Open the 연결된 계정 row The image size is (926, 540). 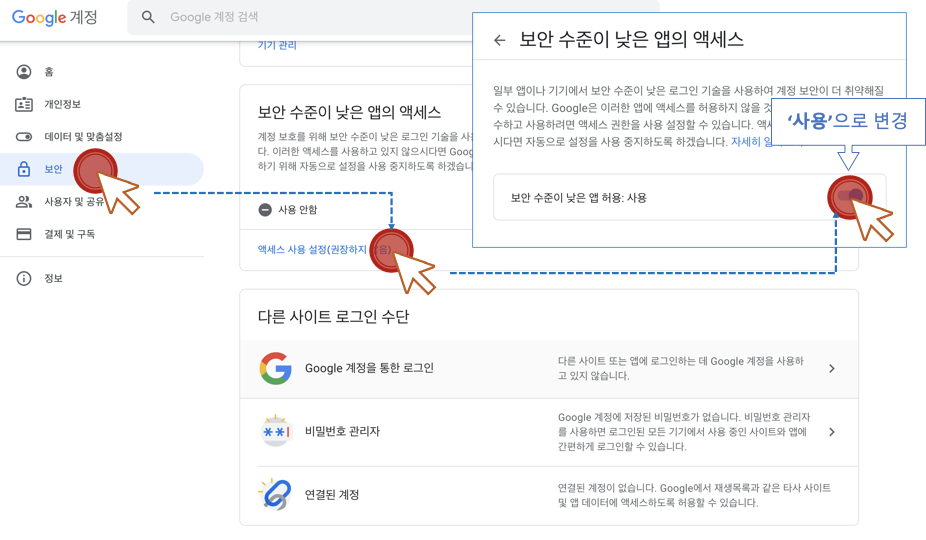coord(549,496)
